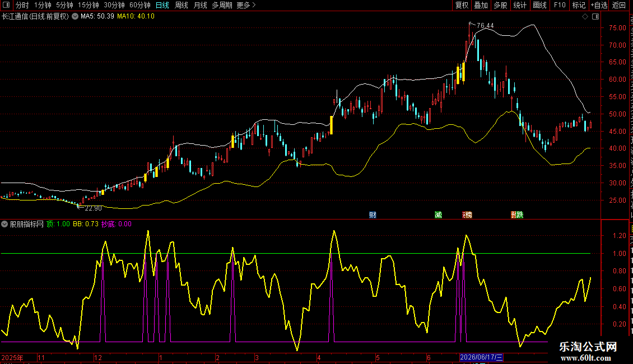Select the 15分钟 period tab
This screenshot has height=364, width=633.
coord(89,5)
